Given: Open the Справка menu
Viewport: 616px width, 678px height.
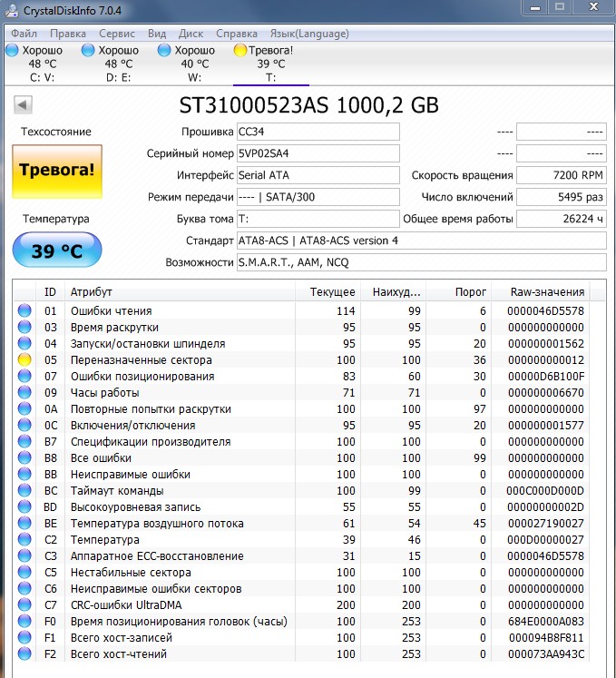Looking at the screenshot, I should coord(237,34).
